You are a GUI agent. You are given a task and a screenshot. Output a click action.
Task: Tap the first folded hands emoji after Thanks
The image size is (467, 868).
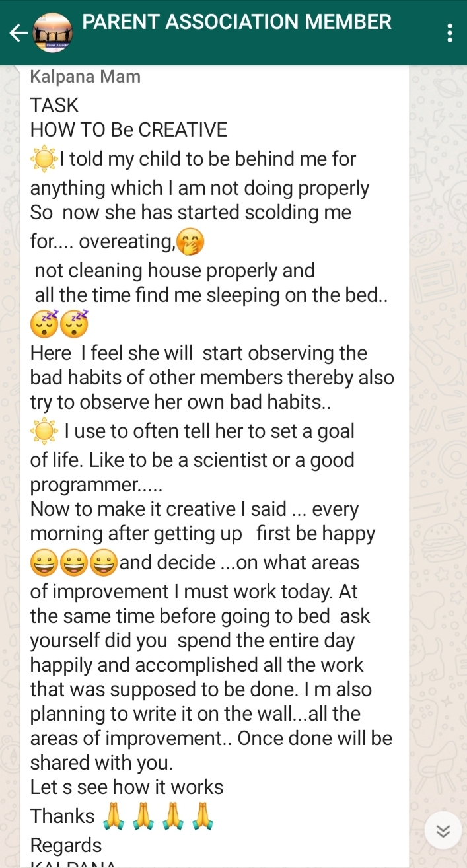click(114, 817)
